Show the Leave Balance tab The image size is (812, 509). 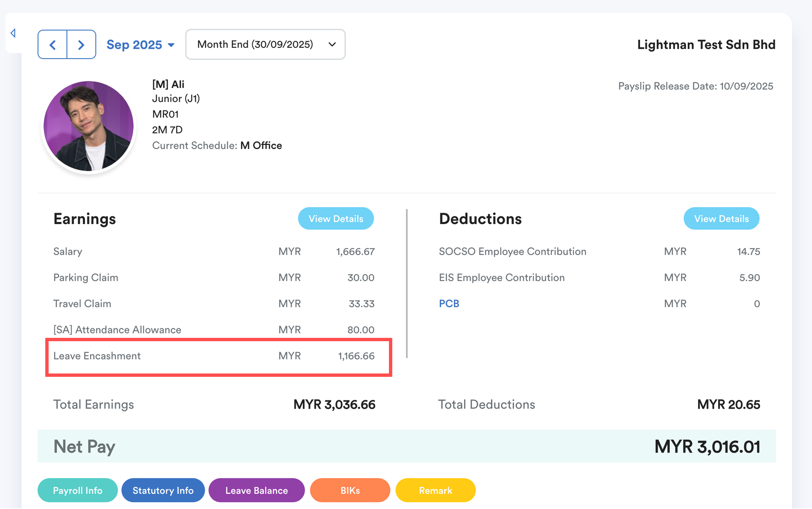[256, 490]
